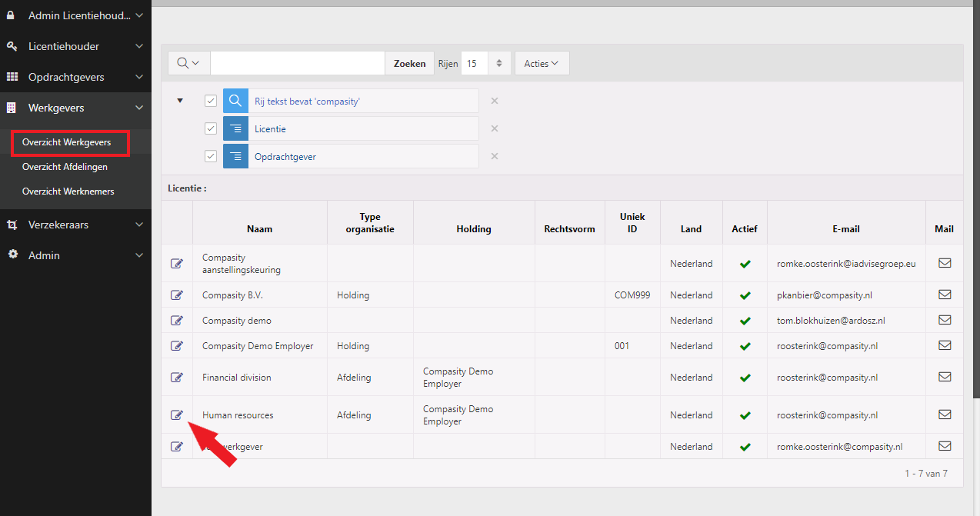This screenshot has height=516, width=980.
Task: Open the Rijen rows-per-page selector
Action: pos(485,63)
